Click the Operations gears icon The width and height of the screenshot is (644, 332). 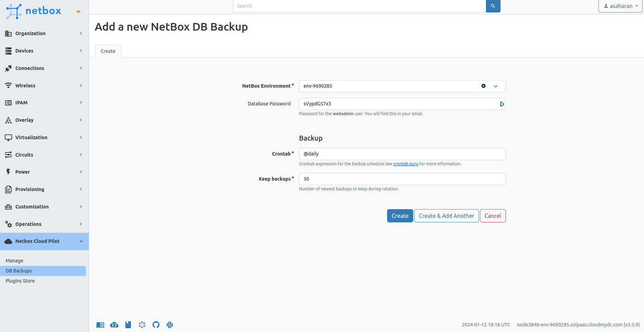(8, 224)
